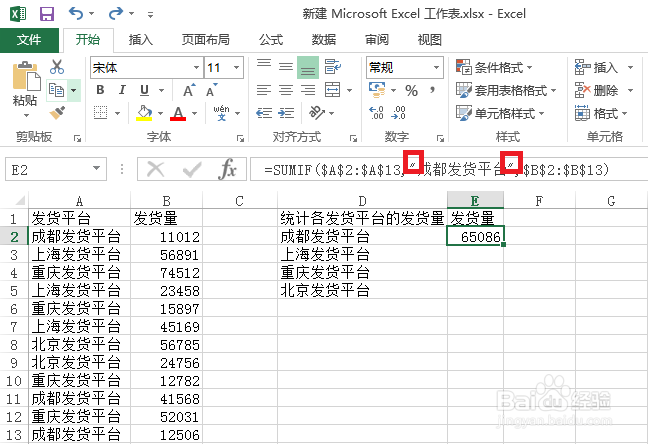This screenshot has height=444, width=648.
Task: Click the wén phonetic guide icon
Action: click(221, 112)
